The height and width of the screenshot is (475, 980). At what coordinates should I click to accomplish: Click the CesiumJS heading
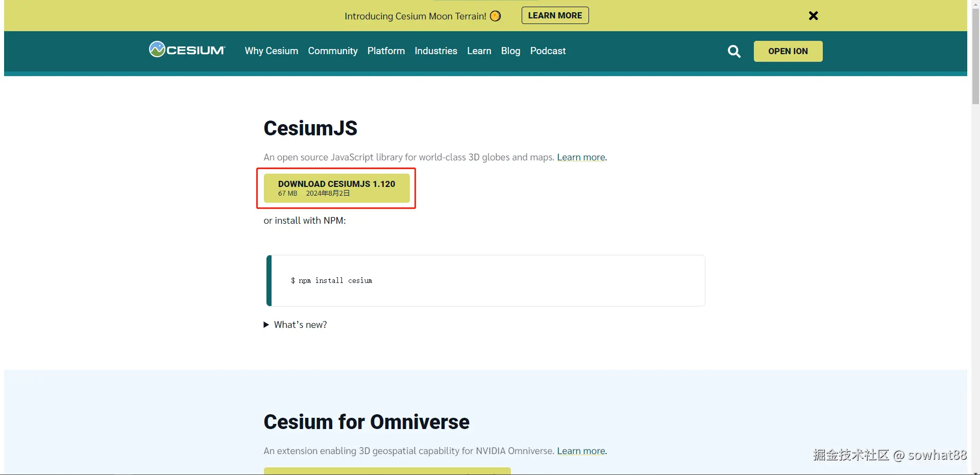[x=310, y=128]
